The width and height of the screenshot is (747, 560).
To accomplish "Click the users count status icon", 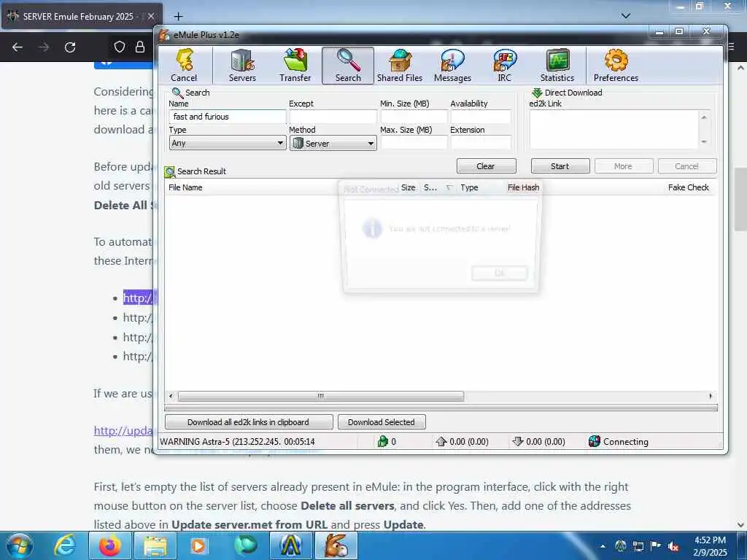I will tap(382, 441).
